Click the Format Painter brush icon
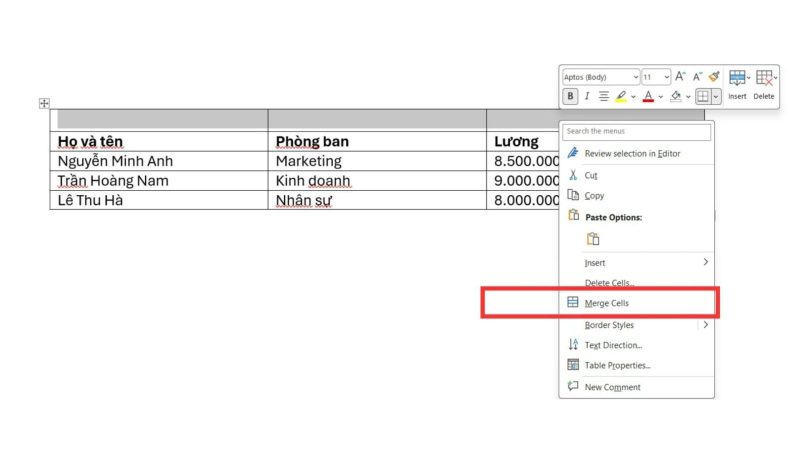 pyautogui.click(x=714, y=77)
